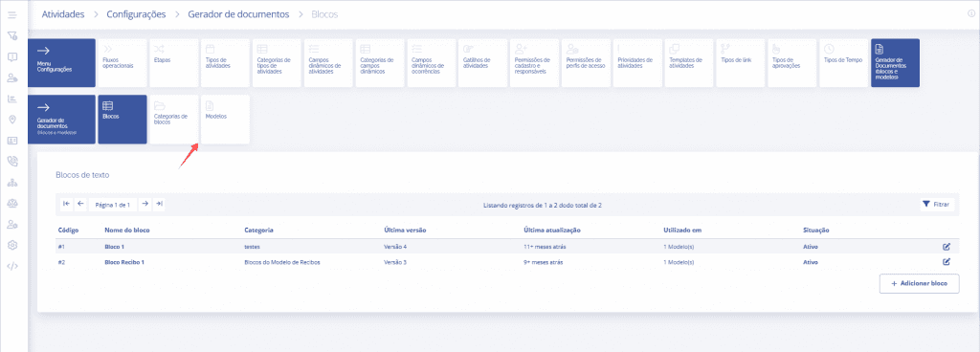Click the Página 1 de 1 indicator
The image size is (980, 352).
(x=113, y=204)
